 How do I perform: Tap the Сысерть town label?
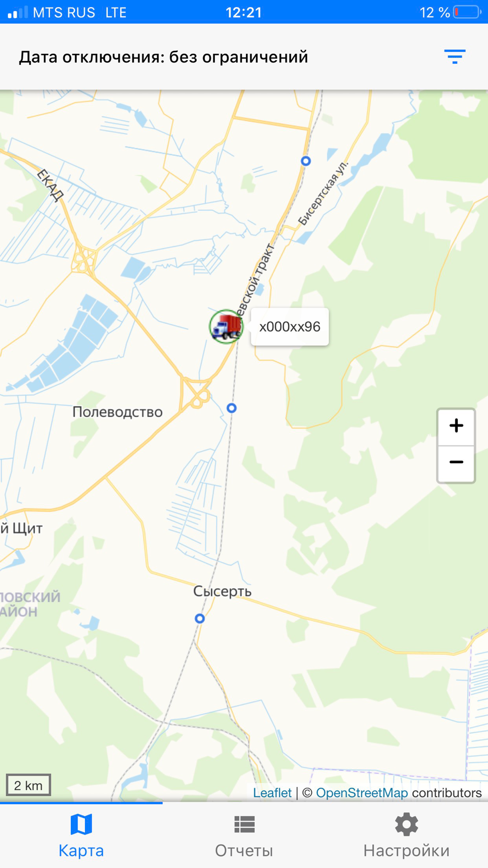pyautogui.click(x=223, y=591)
